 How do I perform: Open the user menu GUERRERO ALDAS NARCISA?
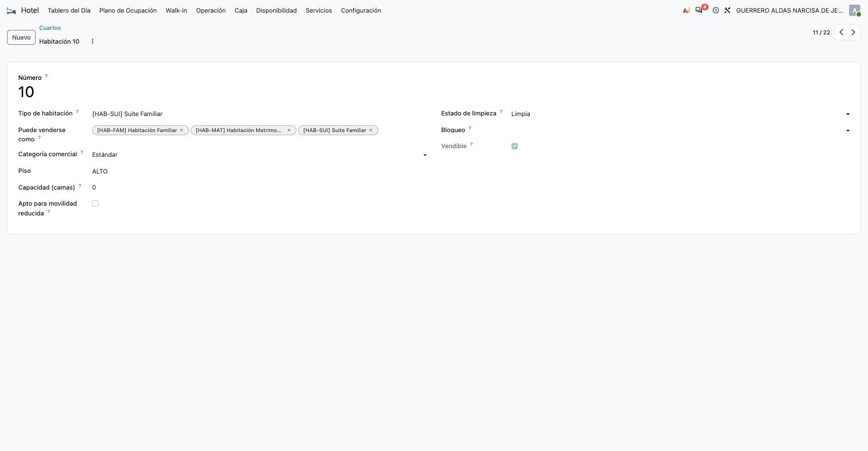click(x=789, y=10)
